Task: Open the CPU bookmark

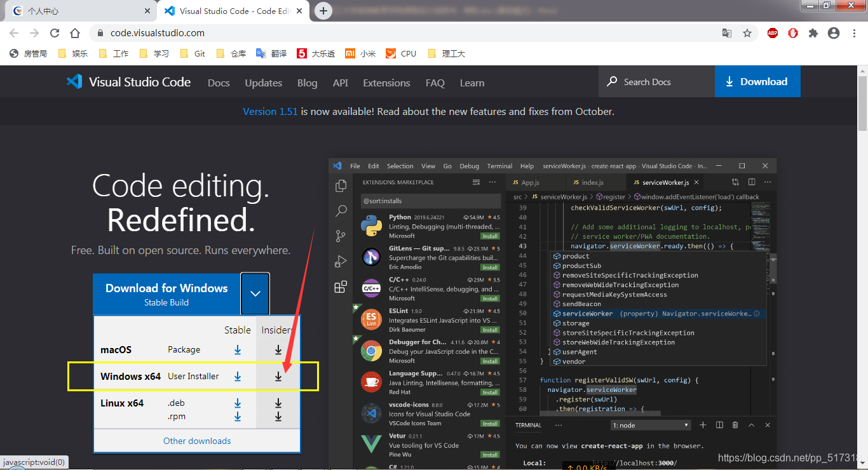Action: 402,54
